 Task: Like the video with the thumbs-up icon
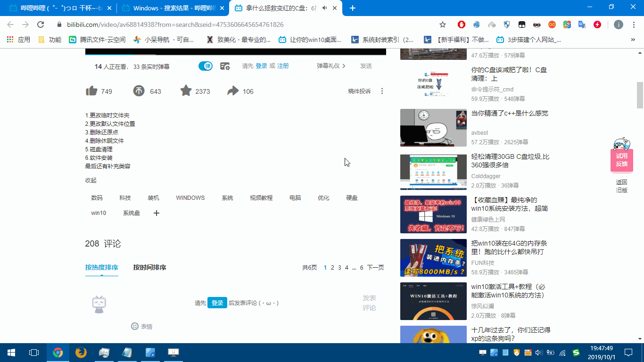92,90
